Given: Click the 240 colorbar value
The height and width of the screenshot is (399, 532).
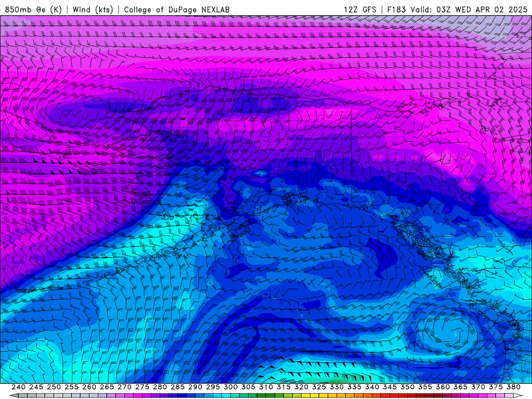Looking at the screenshot, I should coord(19,387).
